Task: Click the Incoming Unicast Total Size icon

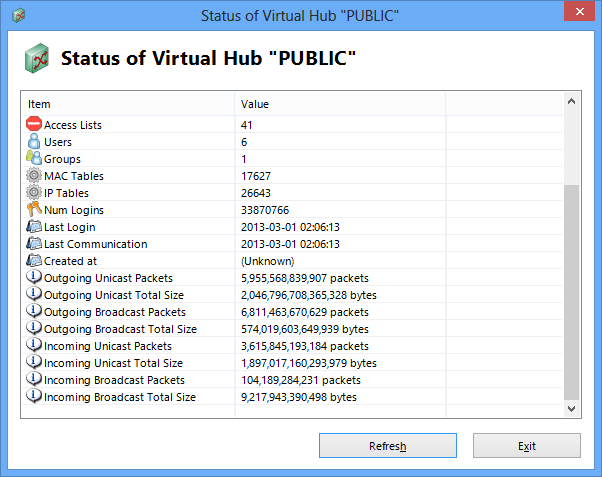Action: 34,362
